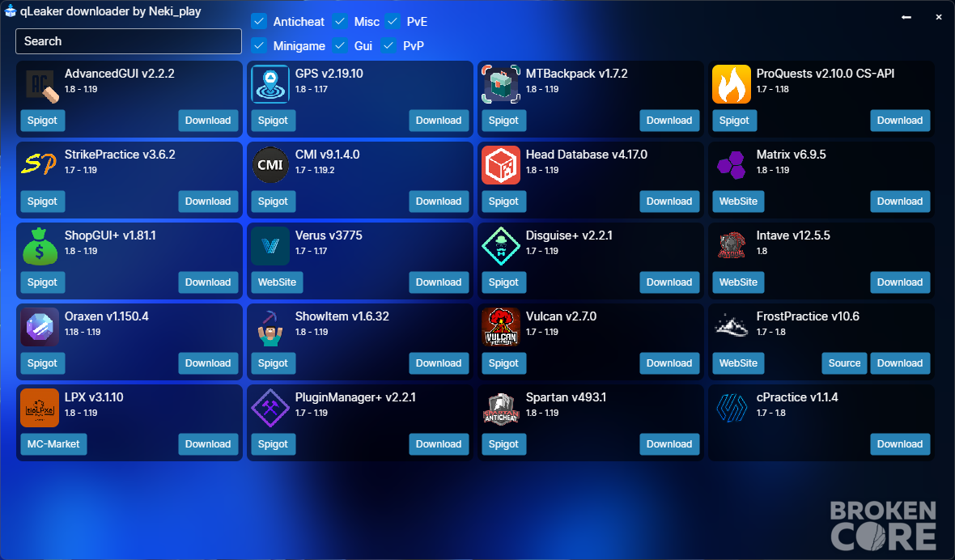Click the StrikePractice SP logo icon
Image resolution: width=955 pixels, height=560 pixels.
40,165
